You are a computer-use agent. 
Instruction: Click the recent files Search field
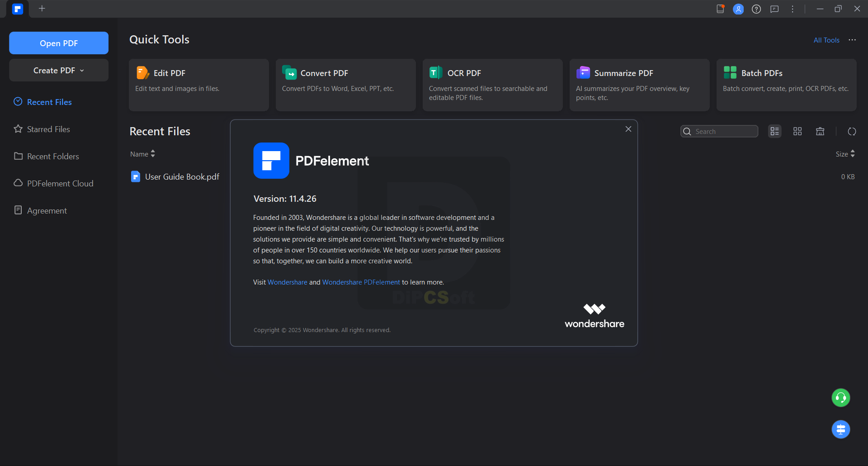(x=719, y=131)
